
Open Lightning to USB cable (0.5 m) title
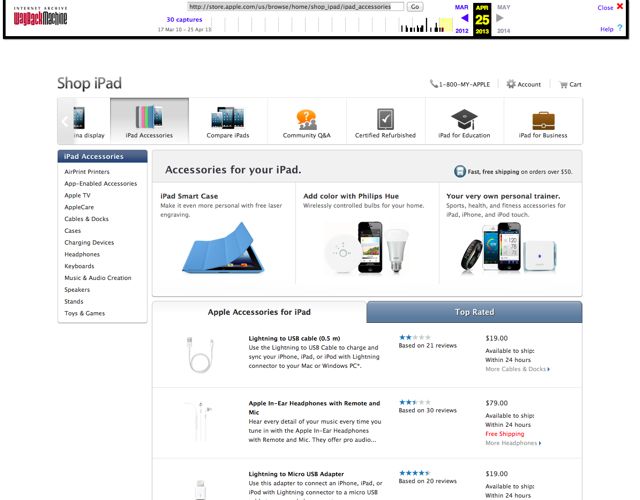tap(294, 338)
